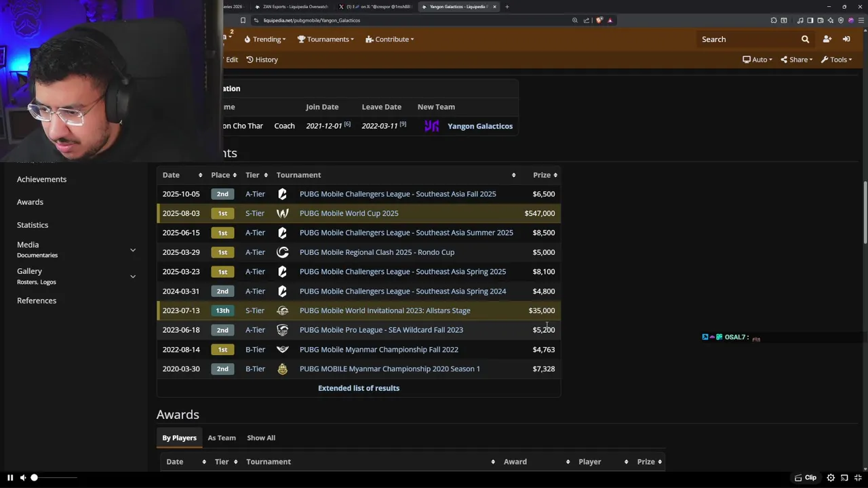Go to Statistics in the sidebar

pos(33,225)
